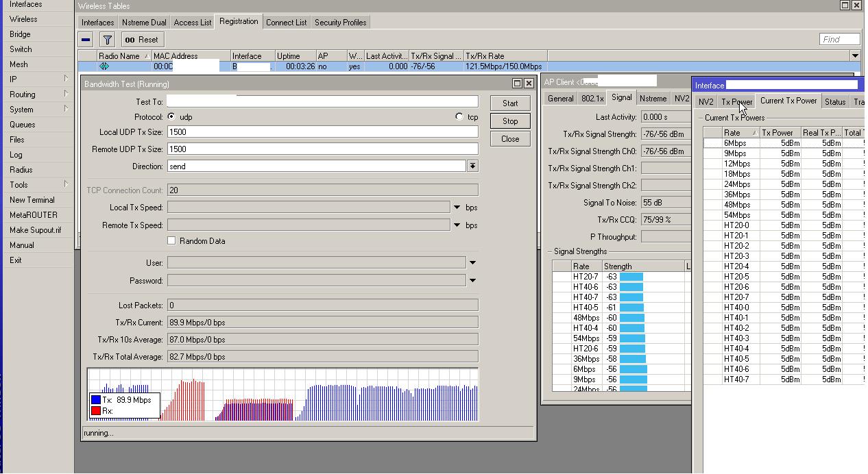This screenshot has height=474, width=868.
Task: Open Files from the sidebar menu
Action: [x=37, y=140]
